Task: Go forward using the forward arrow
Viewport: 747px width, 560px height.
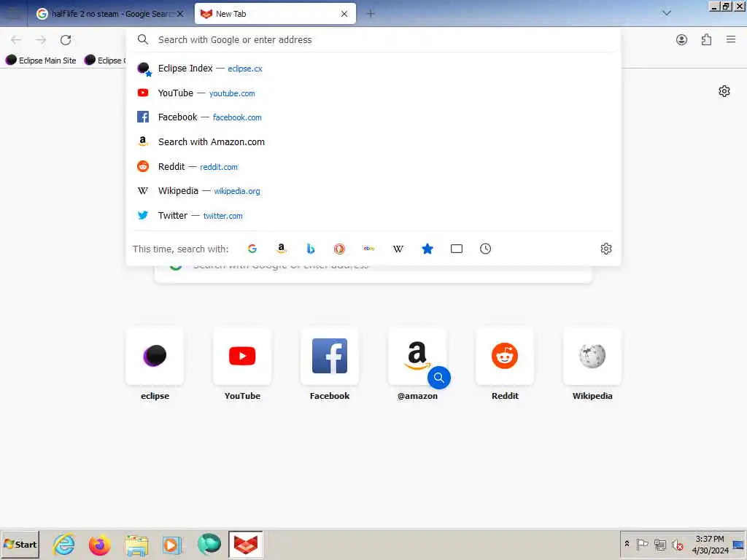Action: 41,40
